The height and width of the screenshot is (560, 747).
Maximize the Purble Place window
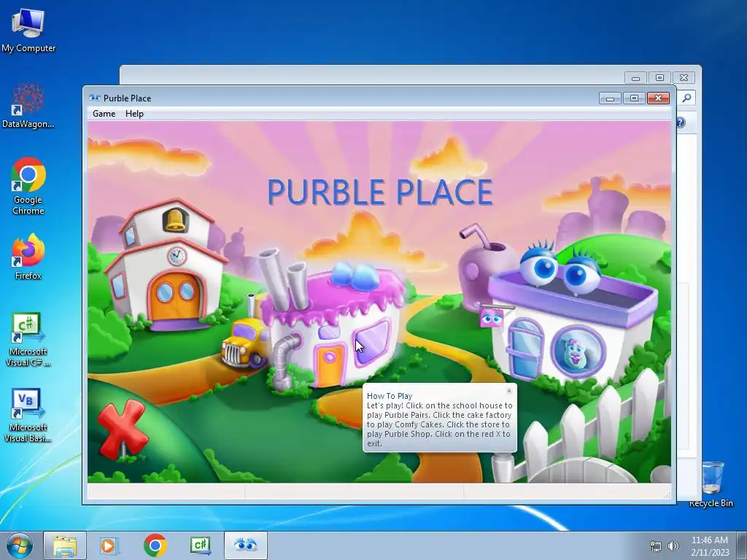point(634,98)
